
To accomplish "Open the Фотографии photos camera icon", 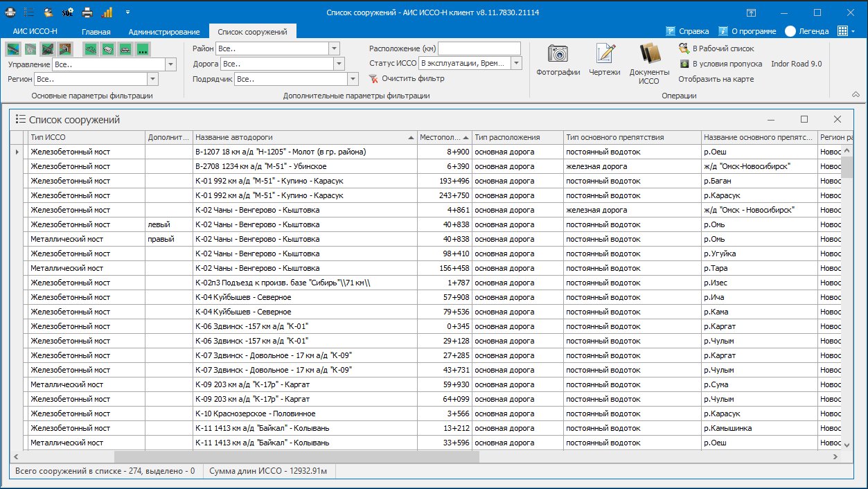I will [x=558, y=53].
